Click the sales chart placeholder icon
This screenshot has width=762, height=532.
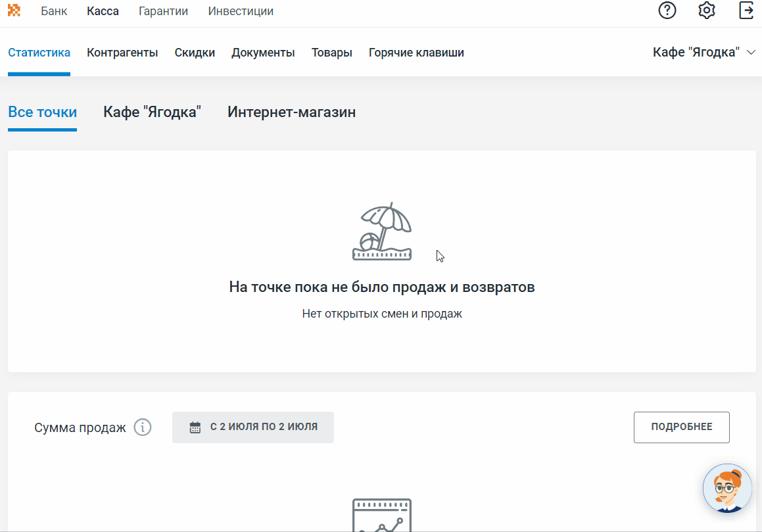pyautogui.click(x=382, y=515)
